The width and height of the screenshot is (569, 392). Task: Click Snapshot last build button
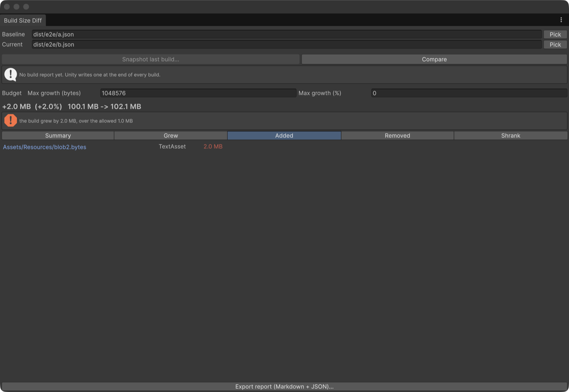[x=151, y=59]
